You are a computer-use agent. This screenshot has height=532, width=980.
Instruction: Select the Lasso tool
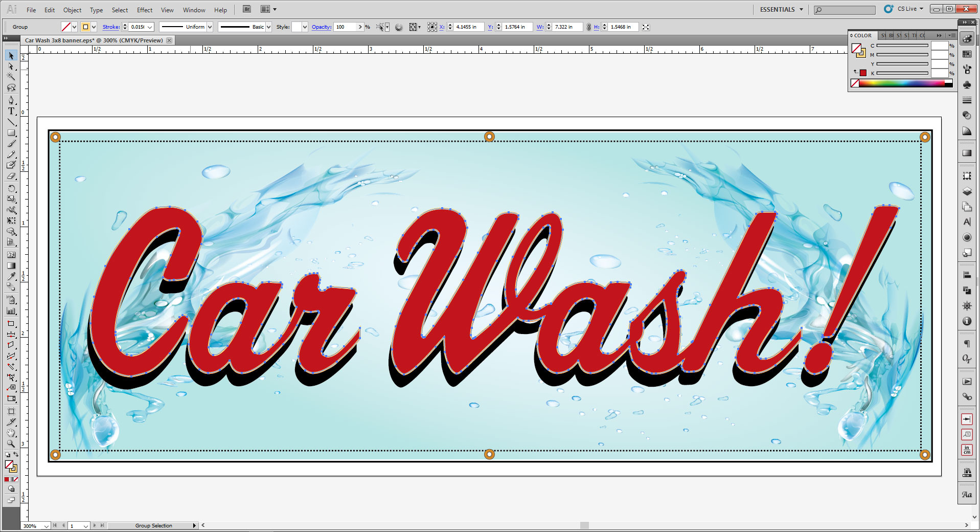click(11, 87)
